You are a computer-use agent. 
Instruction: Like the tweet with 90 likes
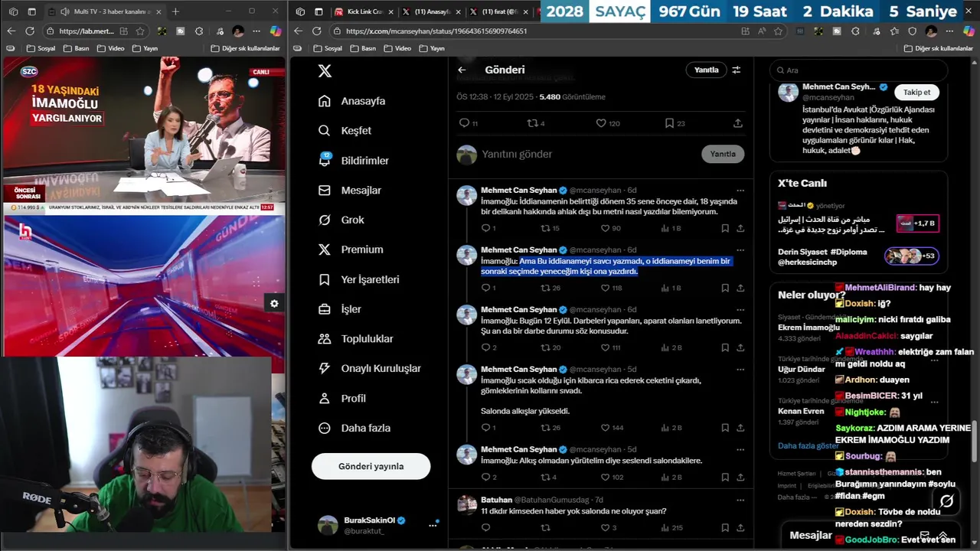pyautogui.click(x=611, y=228)
